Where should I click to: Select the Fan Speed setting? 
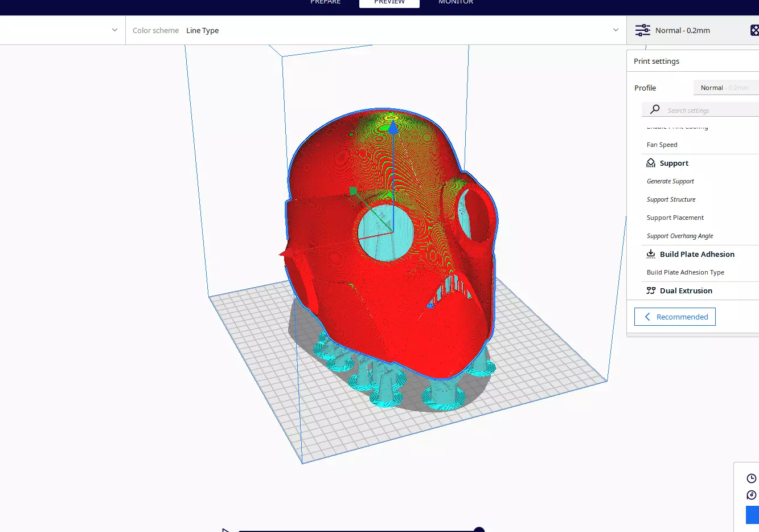click(662, 145)
